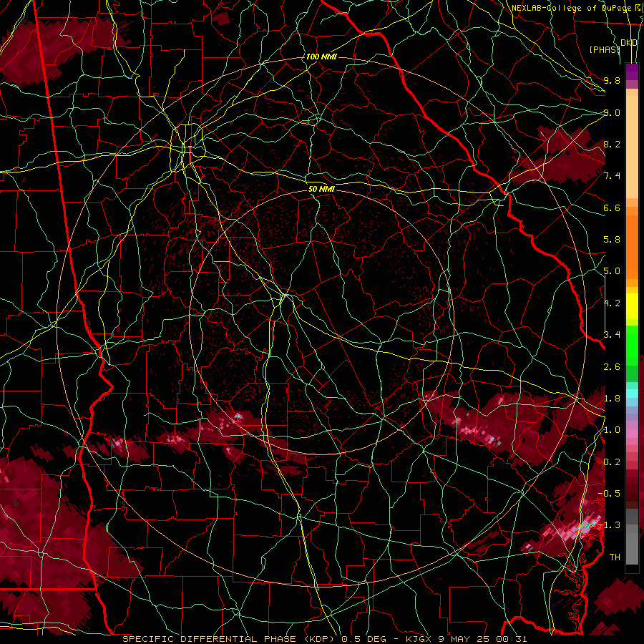Click the 3.4 value on the color scale
The height and width of the screenshot is (644, 644).
612,335
